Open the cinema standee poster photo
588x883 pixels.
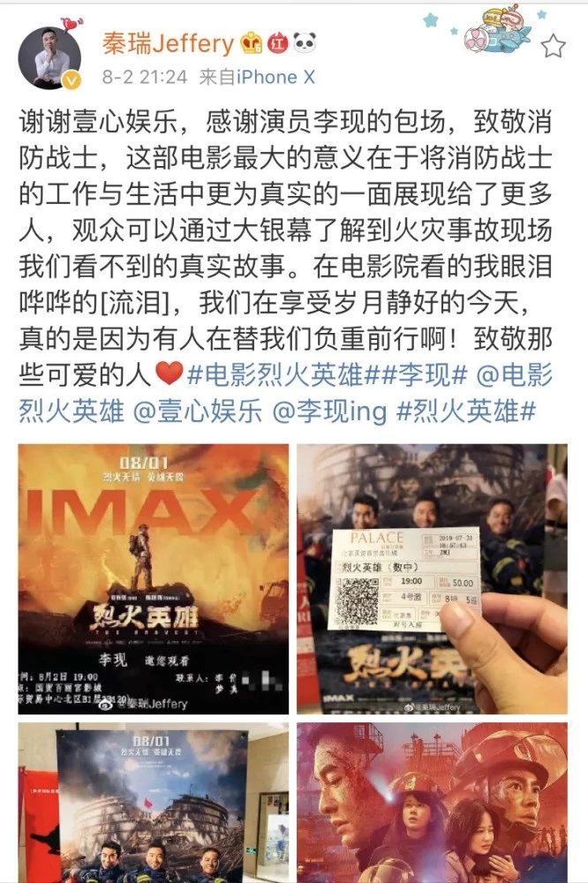tap(154, 803)
